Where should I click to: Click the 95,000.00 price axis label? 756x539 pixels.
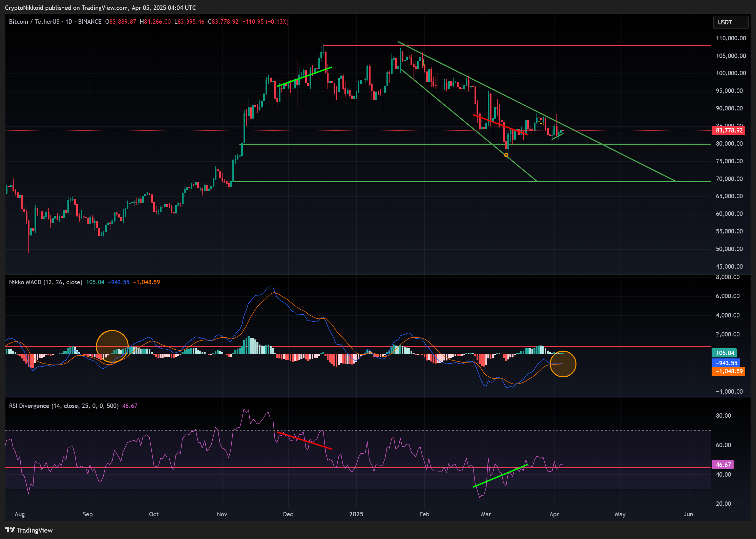(729, 91)
